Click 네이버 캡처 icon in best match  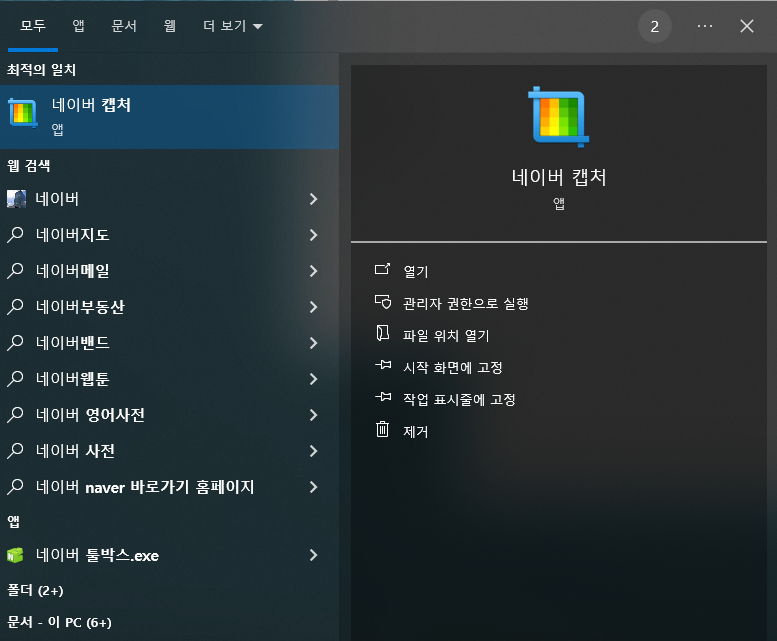23,113
